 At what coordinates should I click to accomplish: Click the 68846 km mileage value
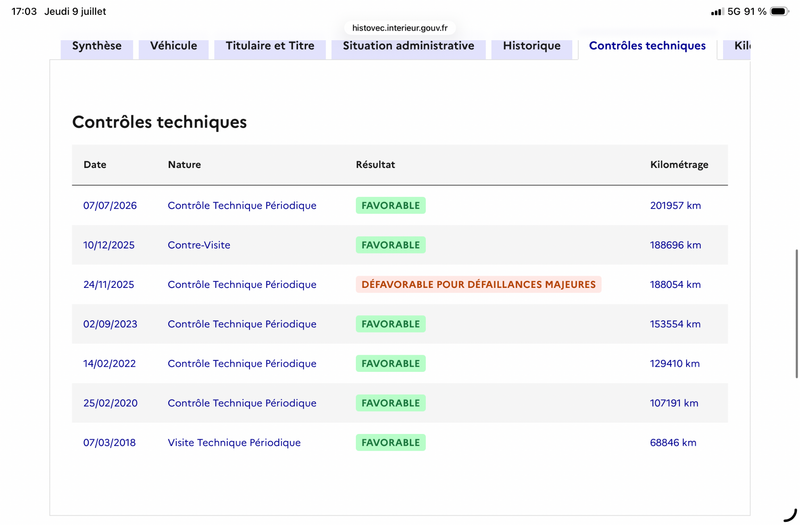click(673, 443)
